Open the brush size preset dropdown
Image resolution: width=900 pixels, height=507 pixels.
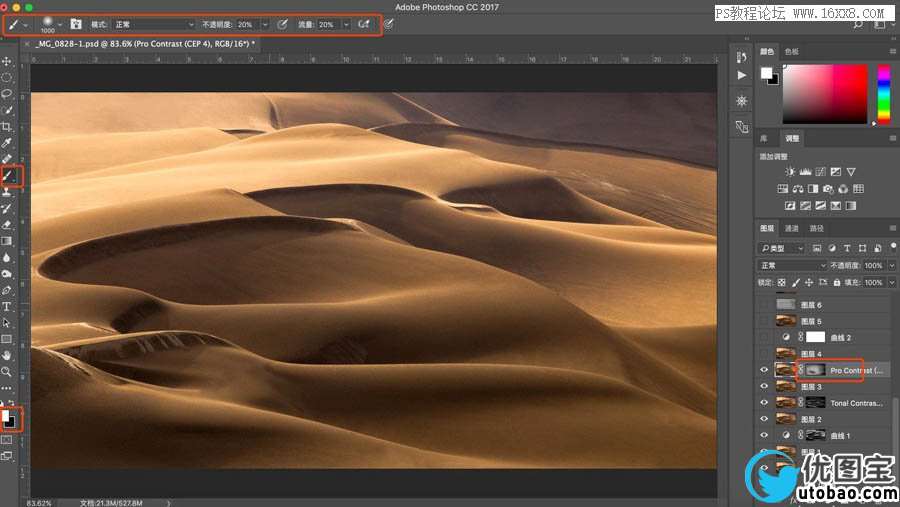pyautogui.click(x=60, y=25)
